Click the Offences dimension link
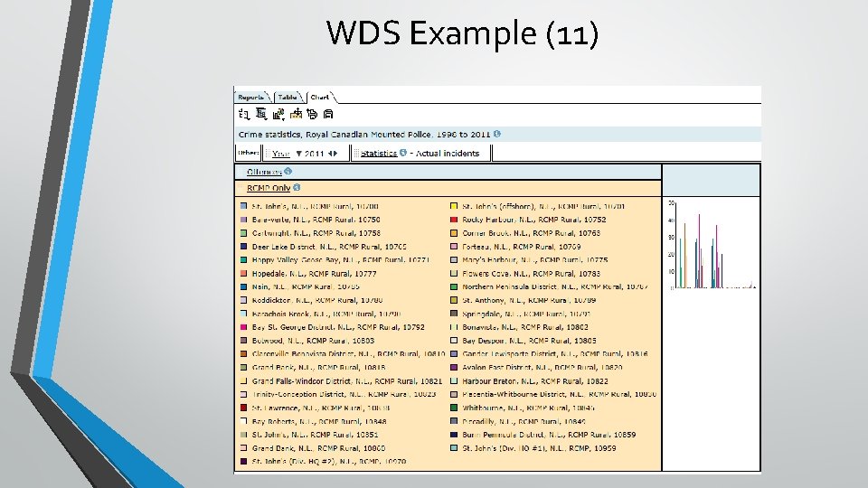The image size is (868, 488). [264, 172]
